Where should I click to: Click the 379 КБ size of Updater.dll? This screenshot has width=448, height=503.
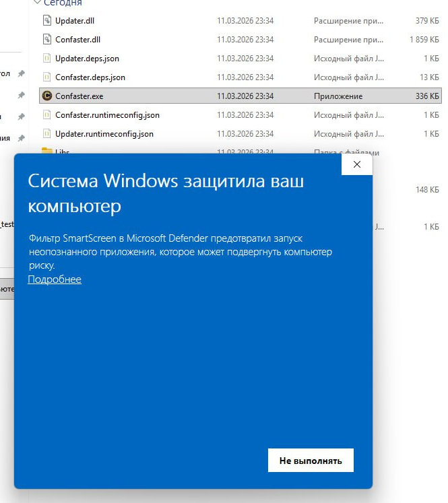pyautogui.click(x=427, y=21)
